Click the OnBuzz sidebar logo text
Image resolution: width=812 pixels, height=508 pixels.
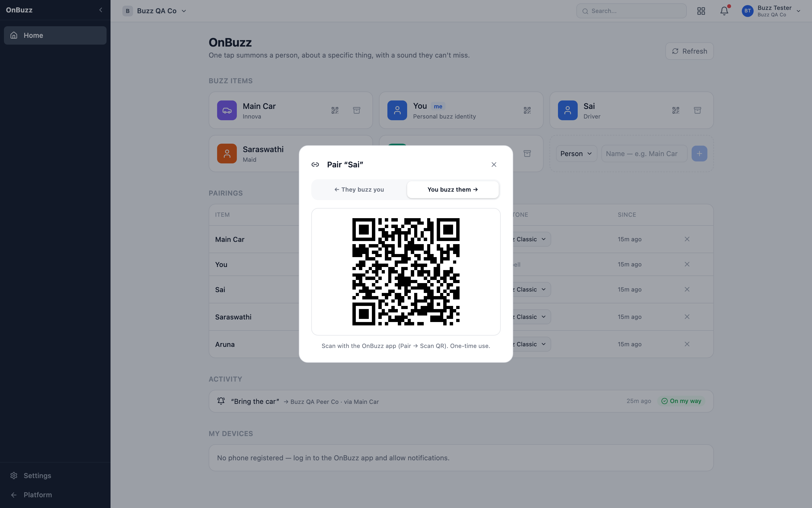tap(19, 10)
